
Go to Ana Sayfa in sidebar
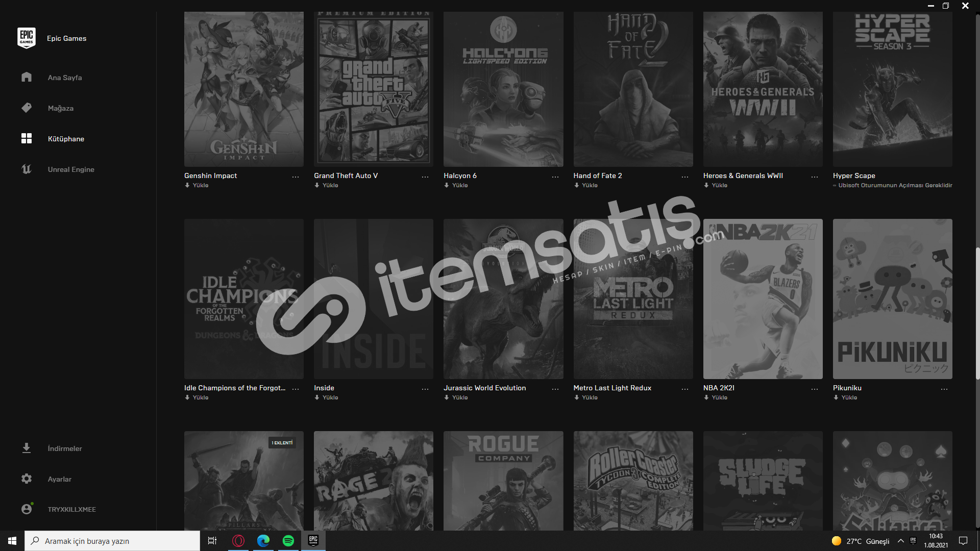coord(65,78)
